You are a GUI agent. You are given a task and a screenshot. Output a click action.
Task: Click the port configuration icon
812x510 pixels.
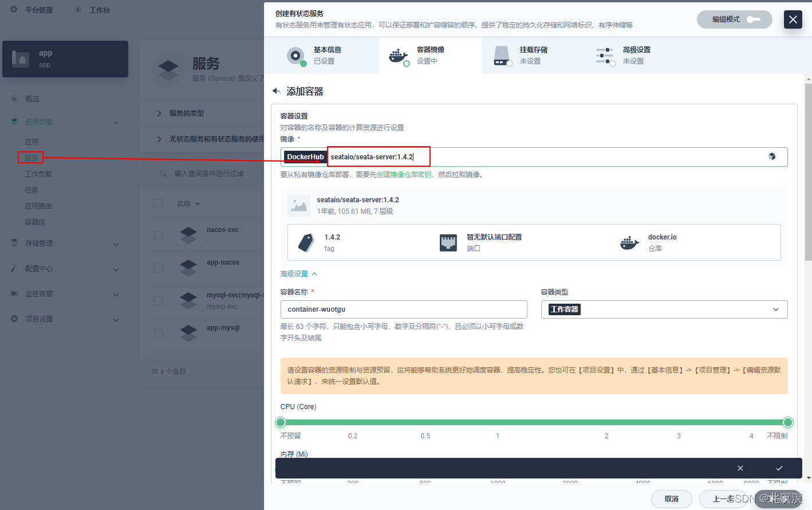[448, 243]
